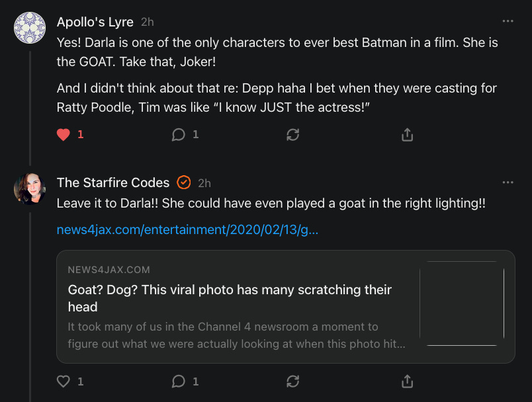Reply to Apollo's Lyre's comment
532x402 pixels.
pos(178,135)
